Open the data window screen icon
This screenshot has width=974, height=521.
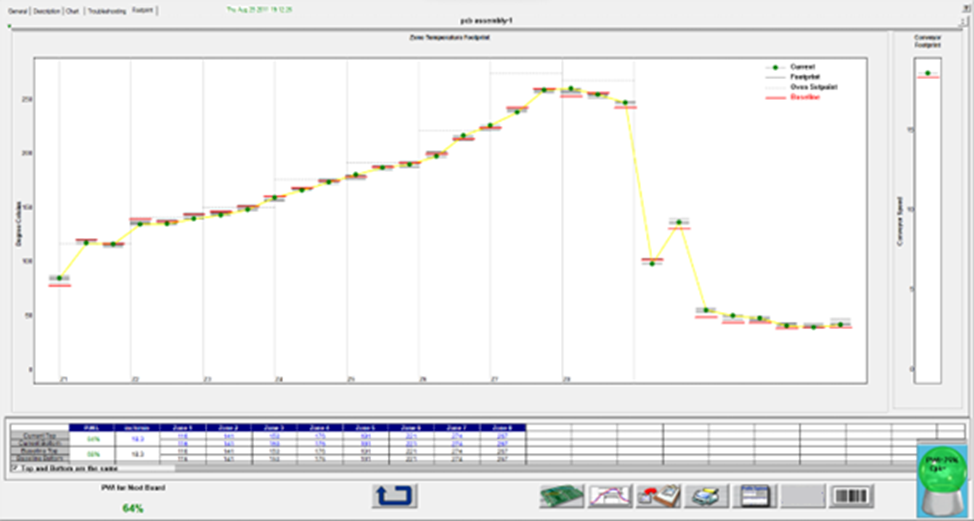tap(752, 495)
